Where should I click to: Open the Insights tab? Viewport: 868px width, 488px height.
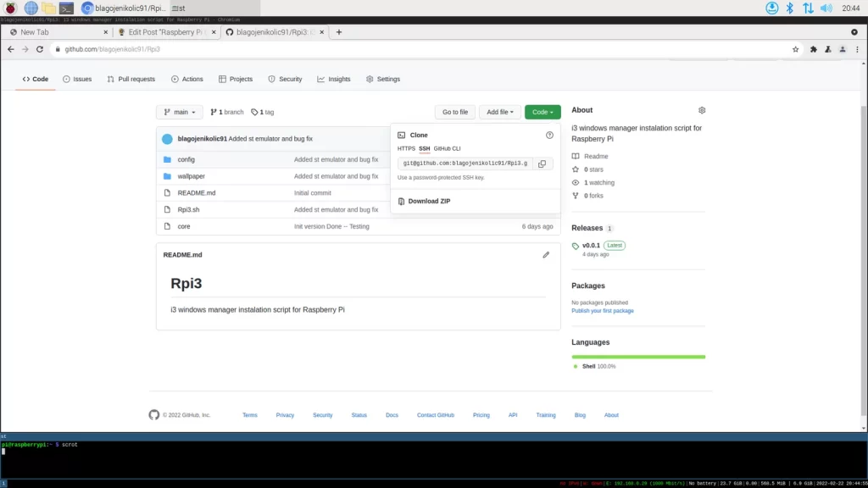pos(334,79)
